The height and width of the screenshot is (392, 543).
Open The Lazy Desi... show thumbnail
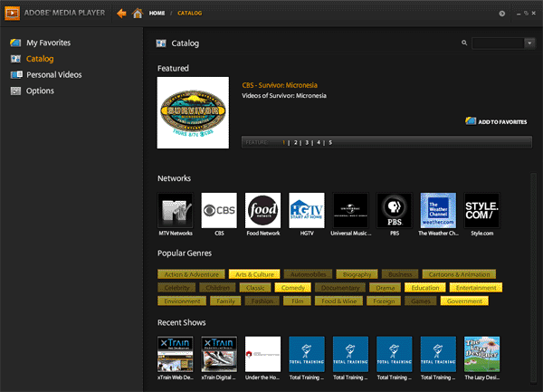point(482,354)
